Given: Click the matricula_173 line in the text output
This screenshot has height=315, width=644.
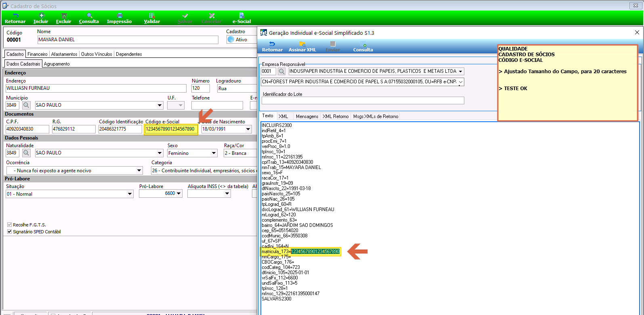Looking at the screenshot, I should click(x=301, y=252).
